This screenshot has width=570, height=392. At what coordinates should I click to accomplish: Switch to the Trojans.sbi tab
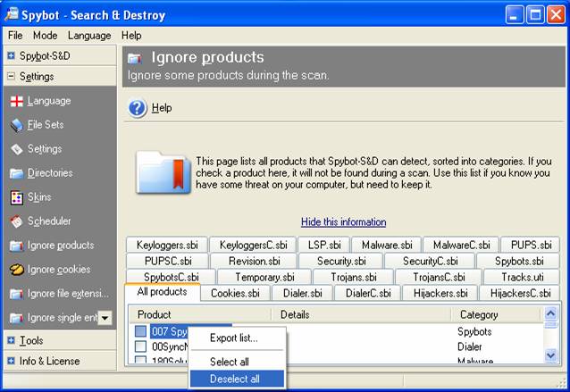[x=353, y=277]
